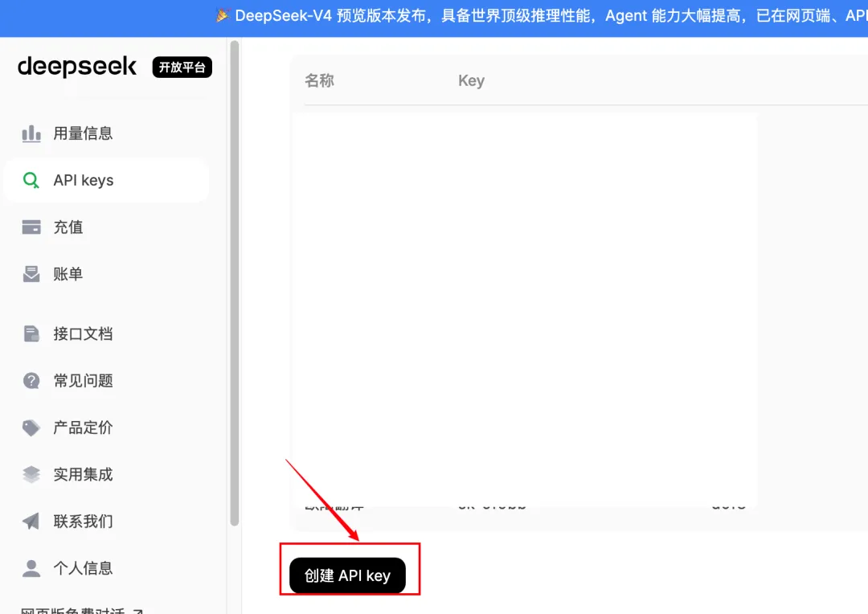
Task: Click the 开放平台 badge
Action: click(x=182, y=67)
